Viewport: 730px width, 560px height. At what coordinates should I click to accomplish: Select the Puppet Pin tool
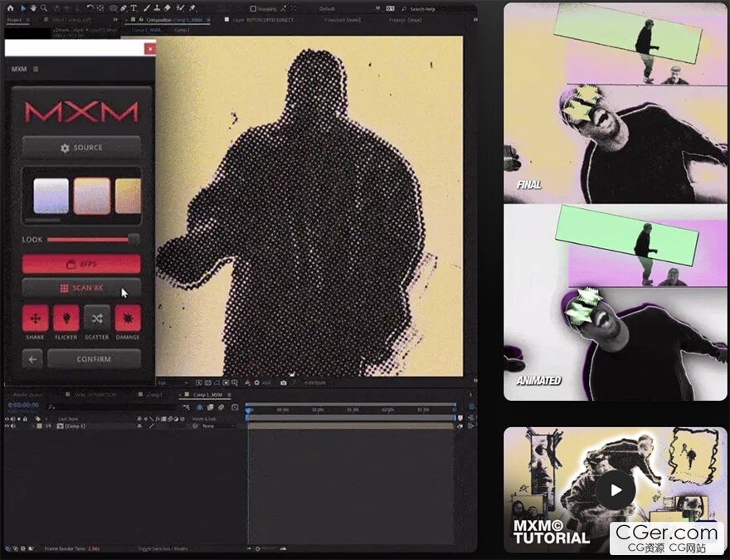(192, 8)
